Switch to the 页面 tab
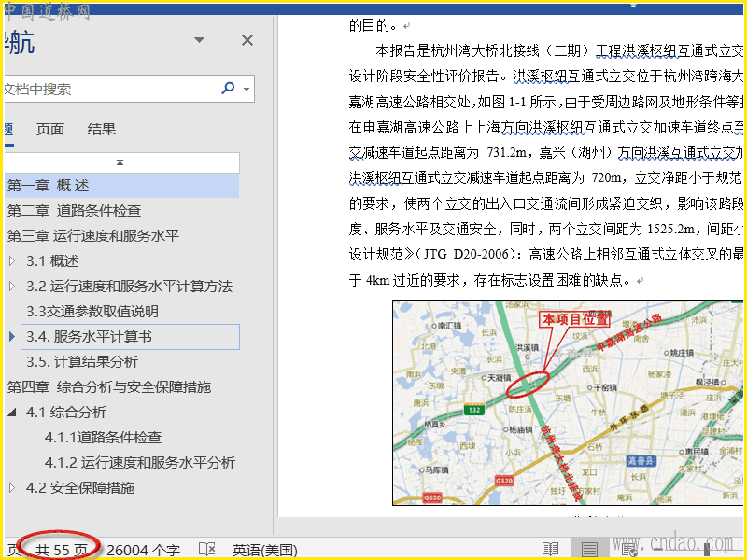The height and width of the screenshot is (560, 747). [50, 129]
